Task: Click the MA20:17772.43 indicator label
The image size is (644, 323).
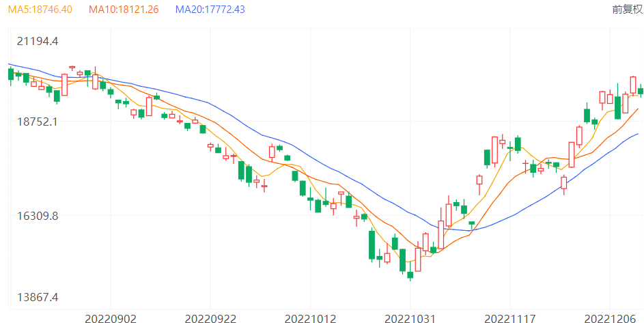Action: tap(210, 10)
